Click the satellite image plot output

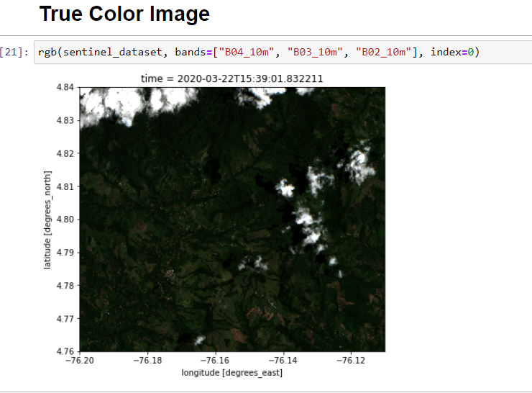pyautogui.click(x=232, y=220)
